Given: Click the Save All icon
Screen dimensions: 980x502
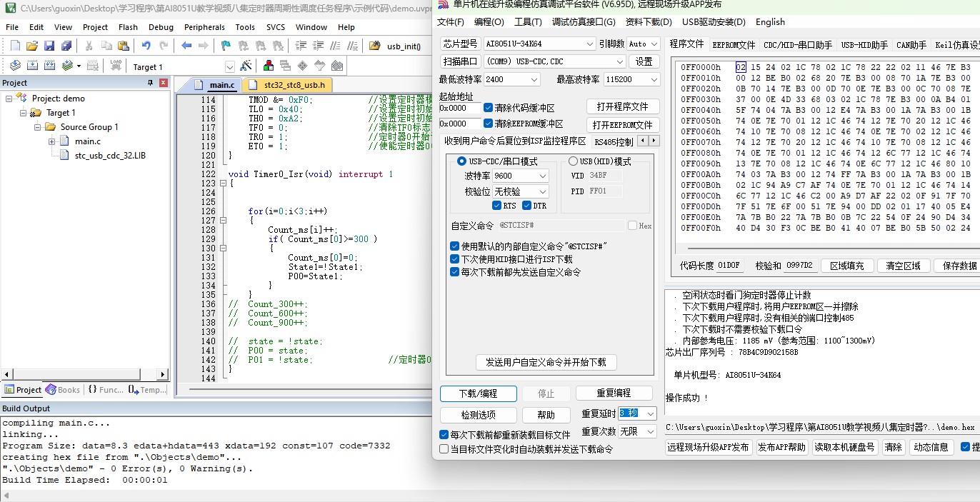Looking at the screenshot, I should pyautogui.click(x=66, y=46).
